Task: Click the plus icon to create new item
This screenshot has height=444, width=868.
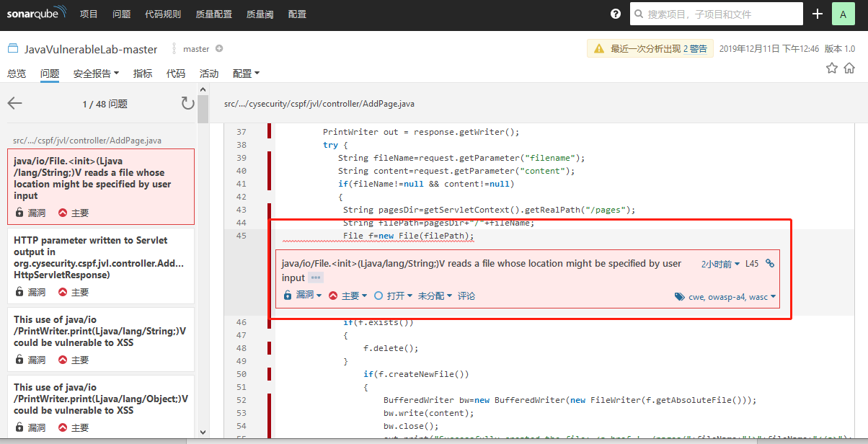Action: 816,13
